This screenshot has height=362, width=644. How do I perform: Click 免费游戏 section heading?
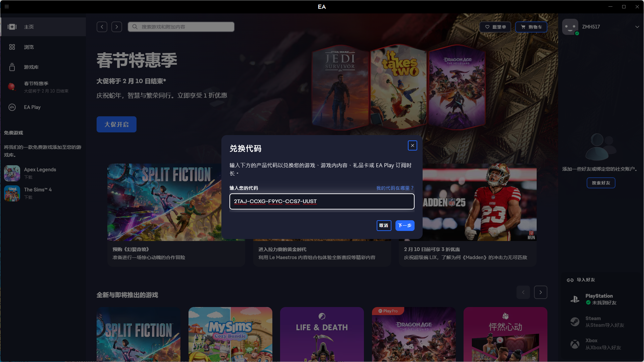pos(13,133)
